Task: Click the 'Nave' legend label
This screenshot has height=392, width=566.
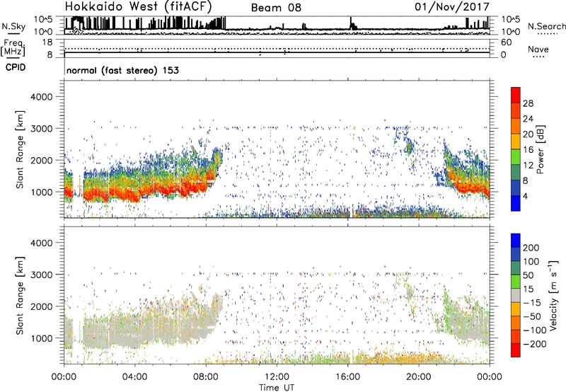Action: tap(538, 50)
